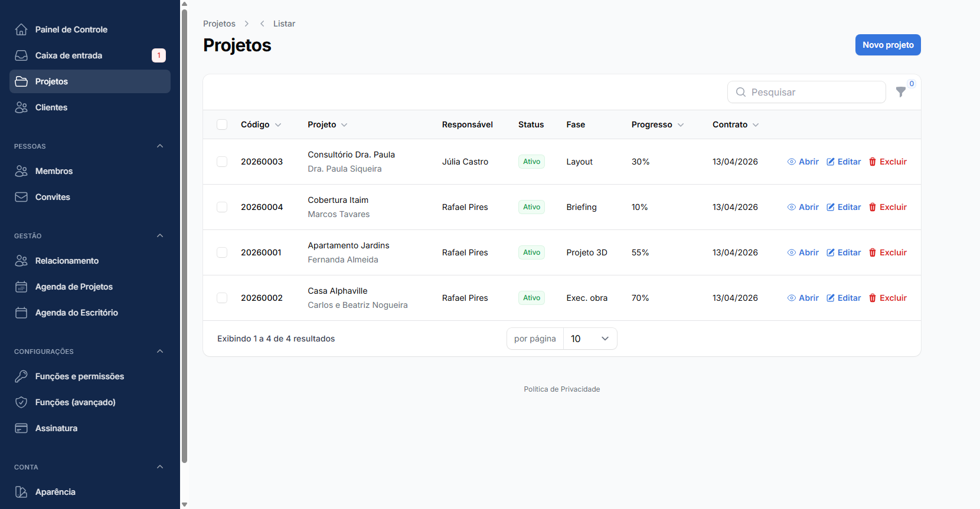Sort table by Projeto column
The height and width of the screenshot is (509, 980).
328,124
